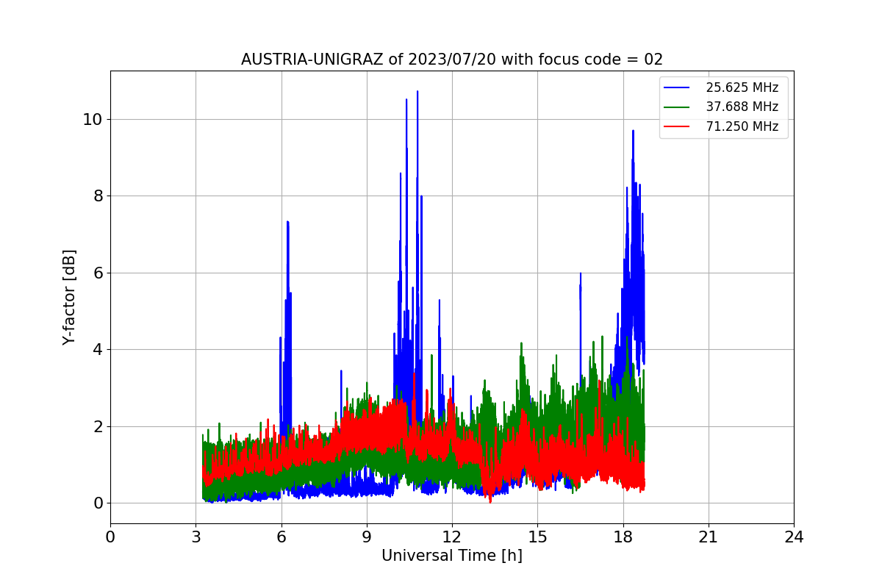This screenshot has width=882, height=588.
Task: Click the Universal Time [h] axis label
Action: [x=452, y=556]
